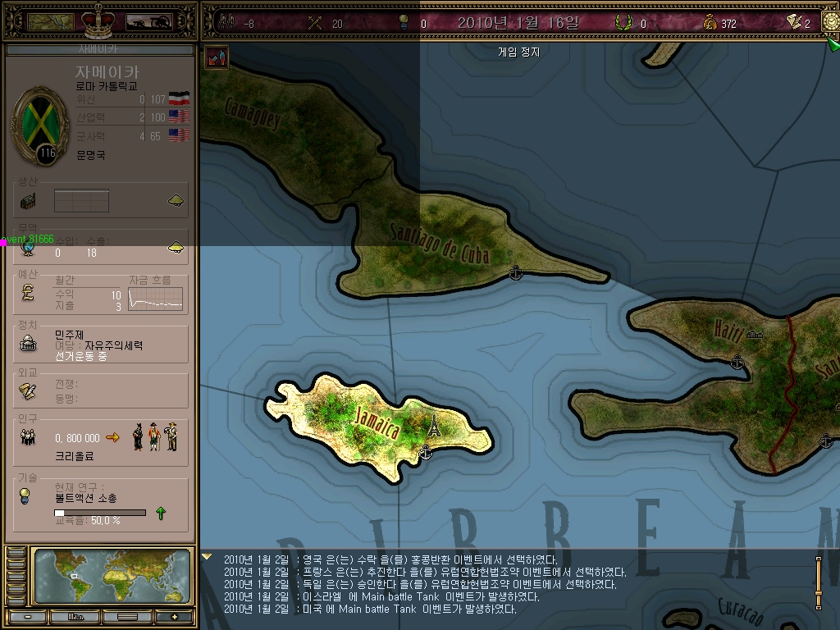Open the map view button in top bar

click(51, 22)
